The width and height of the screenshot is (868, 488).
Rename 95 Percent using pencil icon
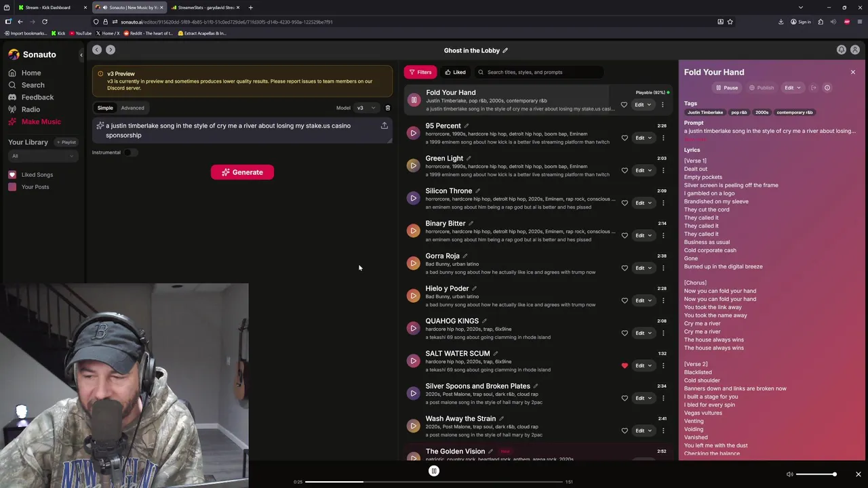click(x=467, y=125)
